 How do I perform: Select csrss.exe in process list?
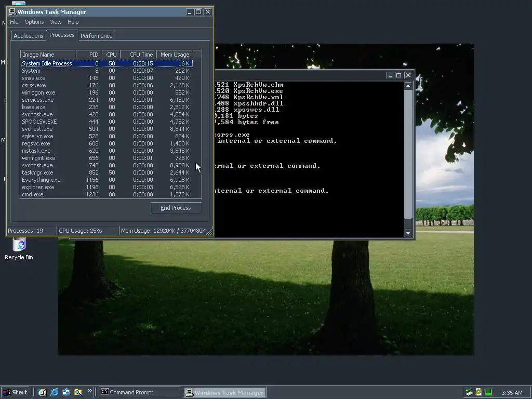coord(107,86)
